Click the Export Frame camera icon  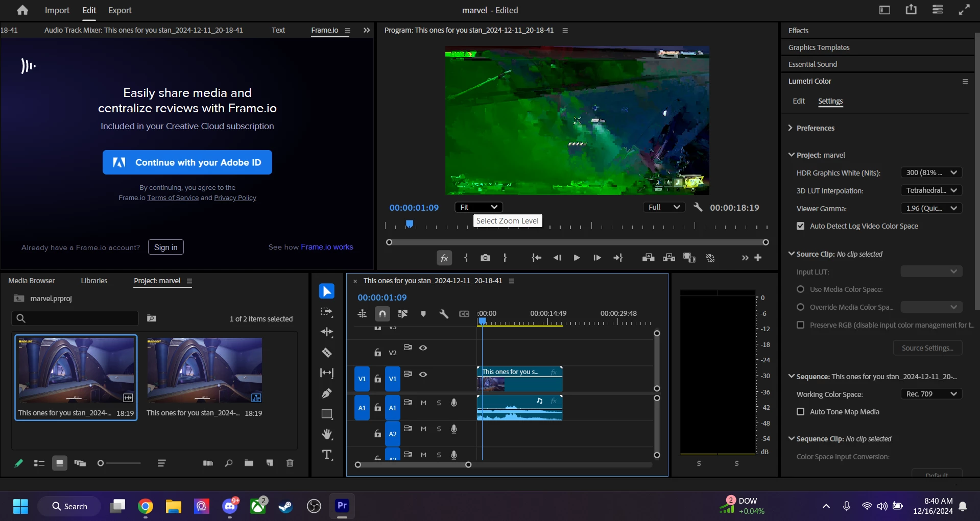click(x=485, y=258)
